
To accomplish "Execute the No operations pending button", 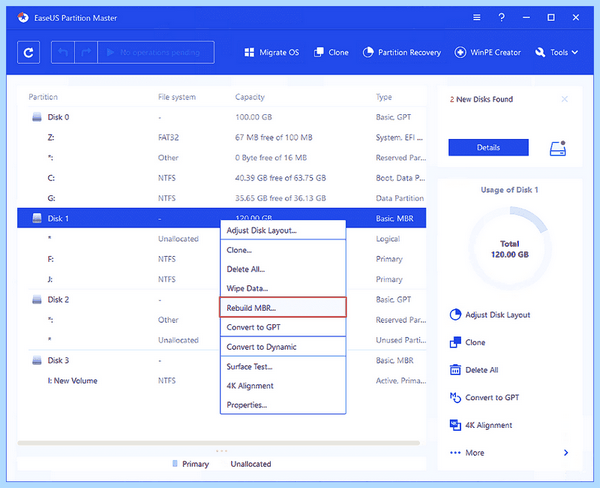I will (156, 52).
